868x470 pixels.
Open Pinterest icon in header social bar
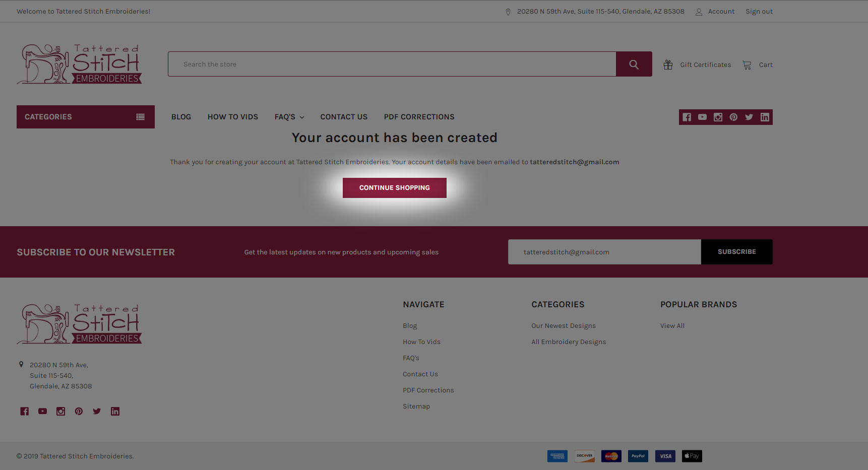click(733, 117)
